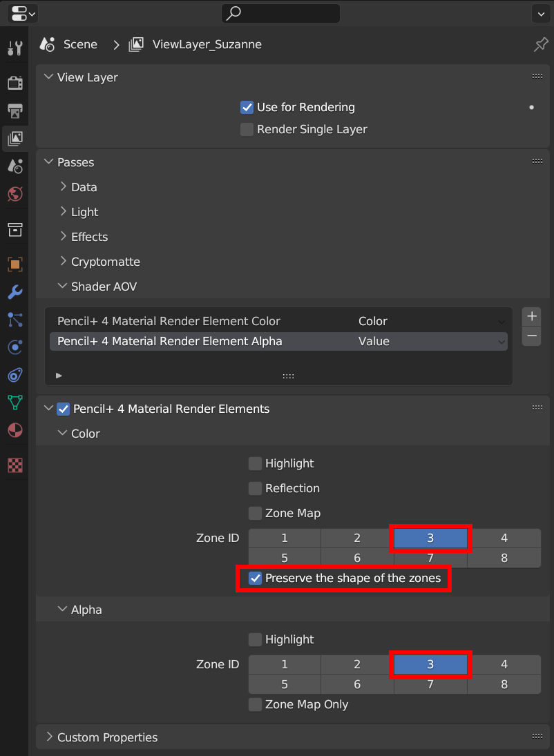Open the Particles properties tab
This screenshot has width=554, height=756.
tap(15, 320)
